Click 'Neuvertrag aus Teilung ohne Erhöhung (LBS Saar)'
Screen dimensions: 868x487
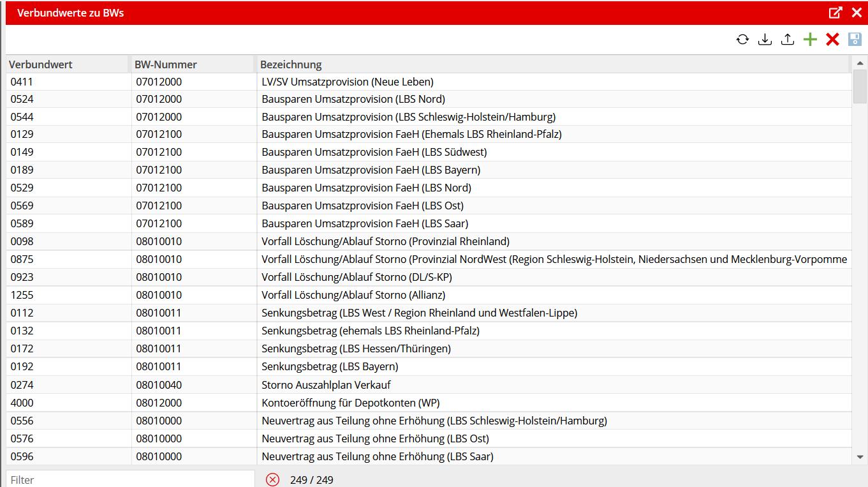click(378, 456)
